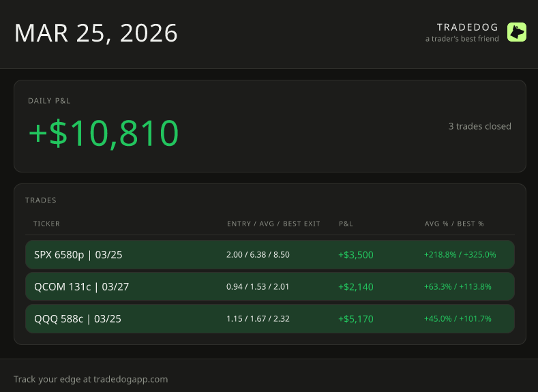Click the "a trader's best friend" tagline
This screenshot has width=538, height=392.
[462, 39]
